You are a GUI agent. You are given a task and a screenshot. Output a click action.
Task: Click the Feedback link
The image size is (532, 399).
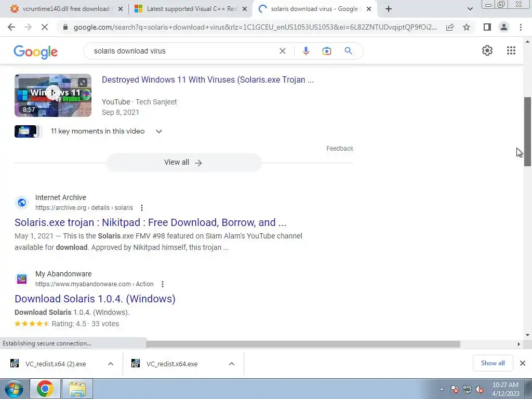coord(340,148)
